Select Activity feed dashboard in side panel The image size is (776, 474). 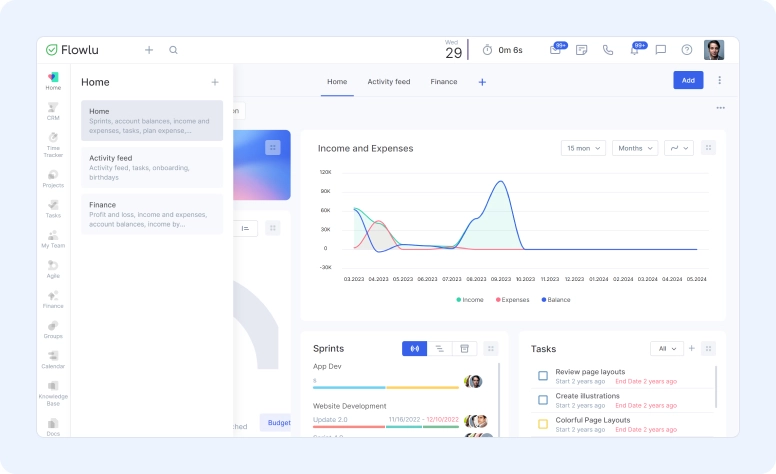(152, 167)
